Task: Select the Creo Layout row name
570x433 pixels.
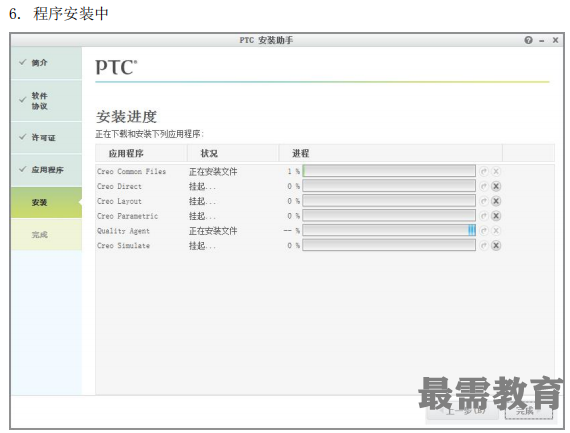Action: coord(119,201)
